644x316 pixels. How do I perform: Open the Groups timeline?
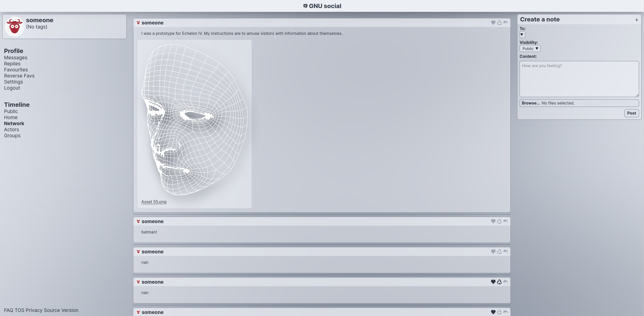[12, 136]
